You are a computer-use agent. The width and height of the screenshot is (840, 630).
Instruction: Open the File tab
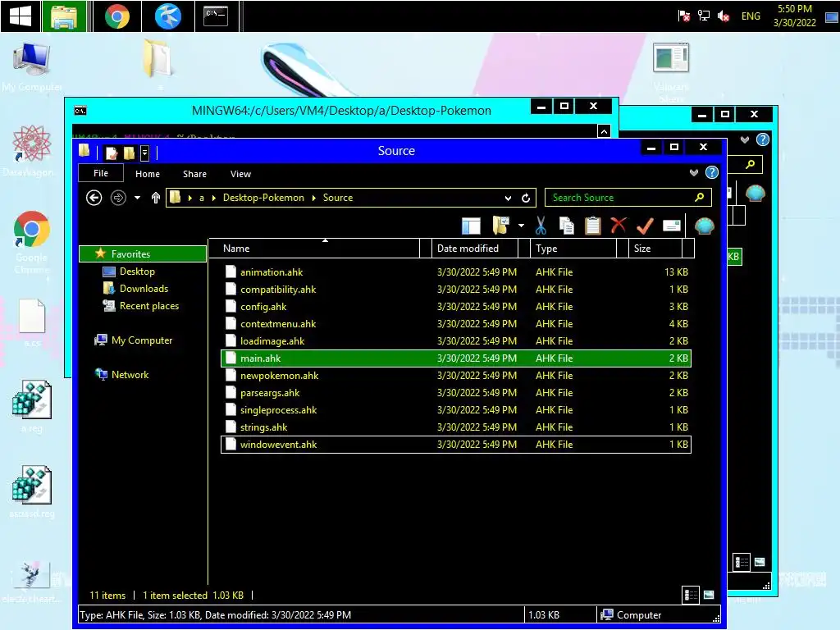tap(101, 173)
